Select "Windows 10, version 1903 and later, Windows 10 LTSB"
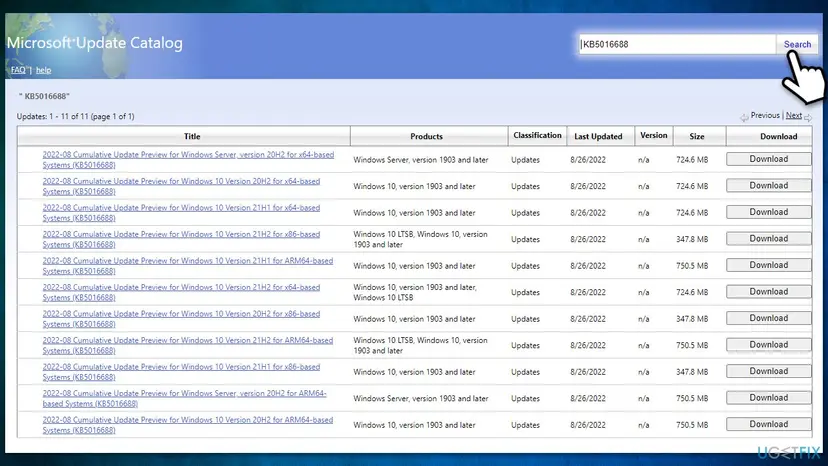This screenshot has width=828, height=466. [415, 292]
